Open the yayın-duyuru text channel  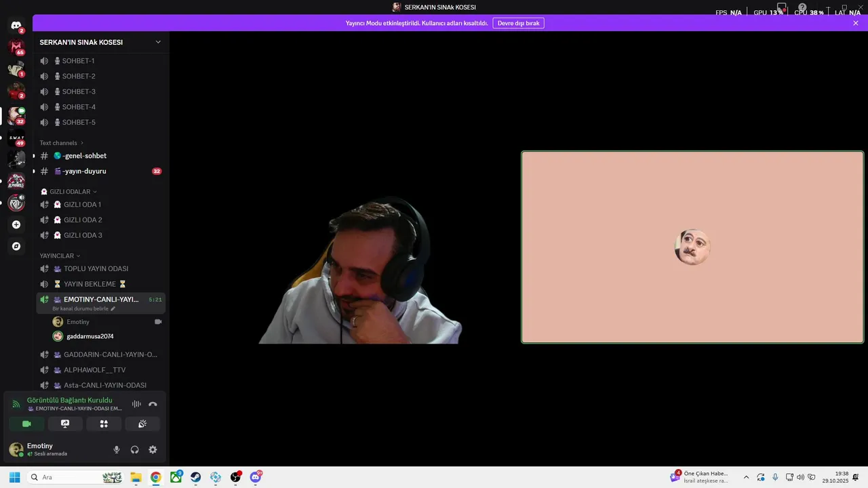[101, 171]
